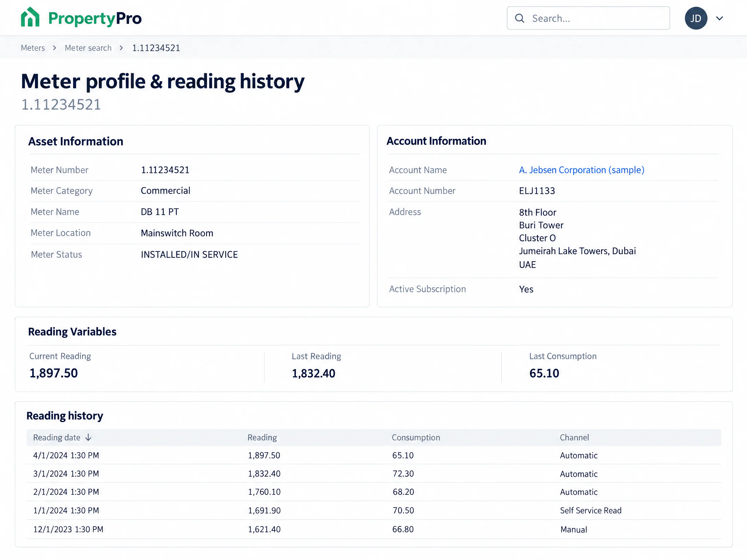Image resolution: width=747 pixels, height=560 pixels.
Task: Click the 68.20 consumption value
Action: coord(403,492)
